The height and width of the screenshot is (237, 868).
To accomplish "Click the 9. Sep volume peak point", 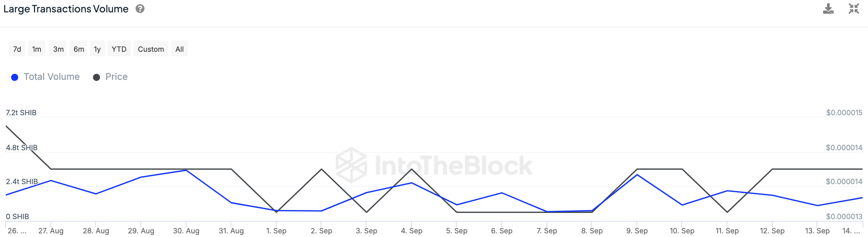I will coord(637,175).
